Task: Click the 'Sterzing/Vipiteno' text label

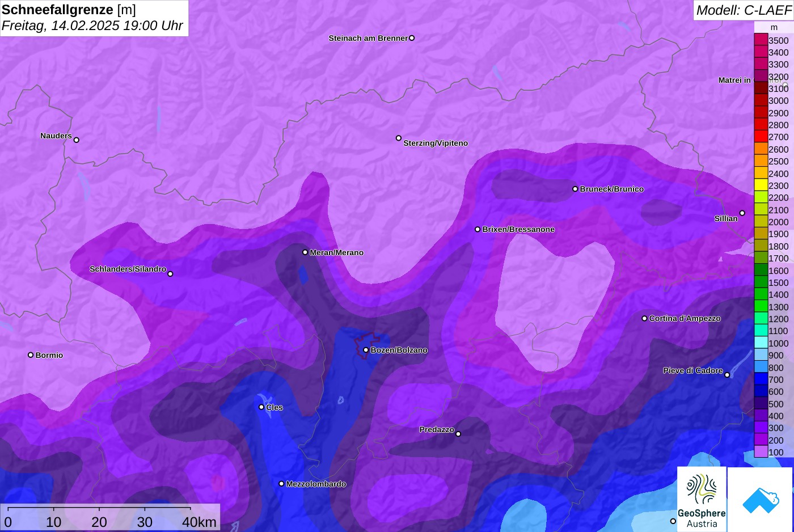Action: tap(436, 143)
